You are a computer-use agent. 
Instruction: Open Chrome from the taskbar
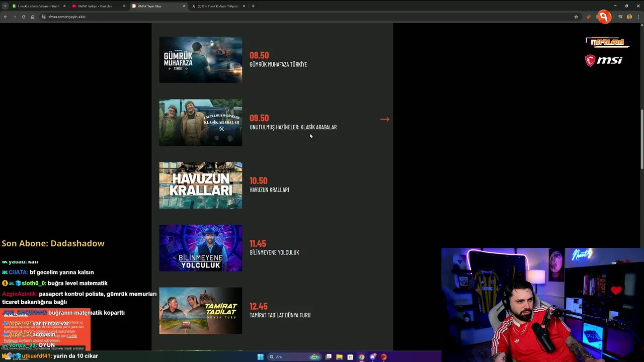point(362,357)
